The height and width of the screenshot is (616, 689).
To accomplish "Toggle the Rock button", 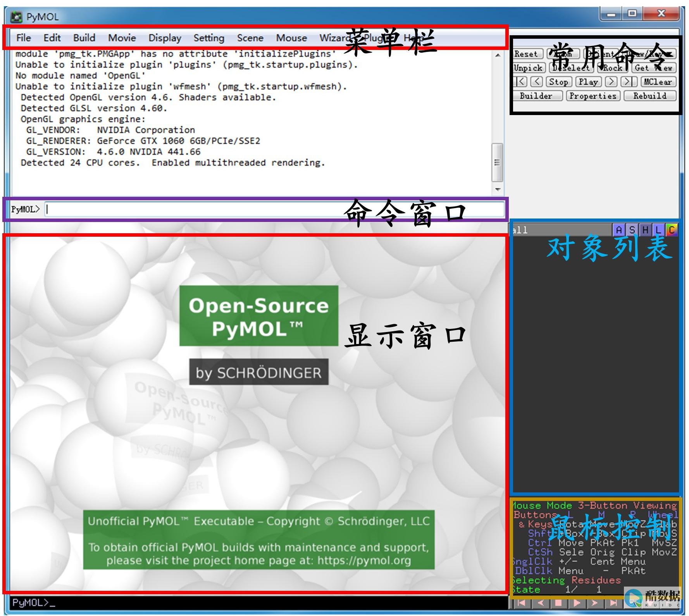I will click(613, 68).
